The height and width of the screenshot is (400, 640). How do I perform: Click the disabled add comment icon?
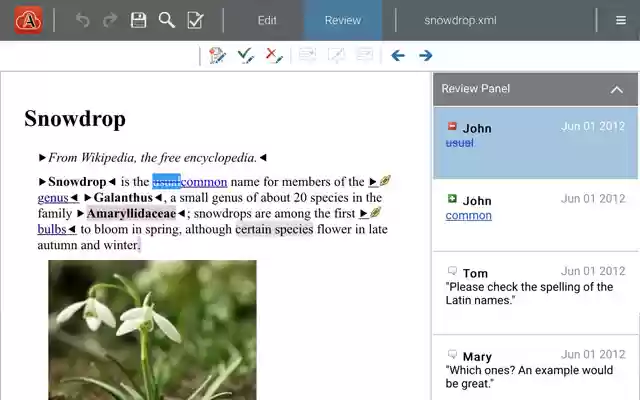click(x=307, y=55)
